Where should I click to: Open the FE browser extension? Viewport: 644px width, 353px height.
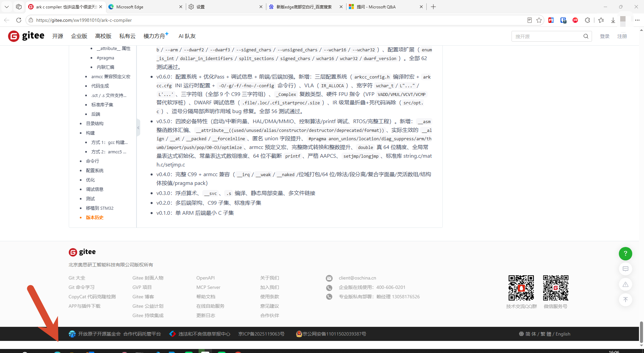coord(551,20)
